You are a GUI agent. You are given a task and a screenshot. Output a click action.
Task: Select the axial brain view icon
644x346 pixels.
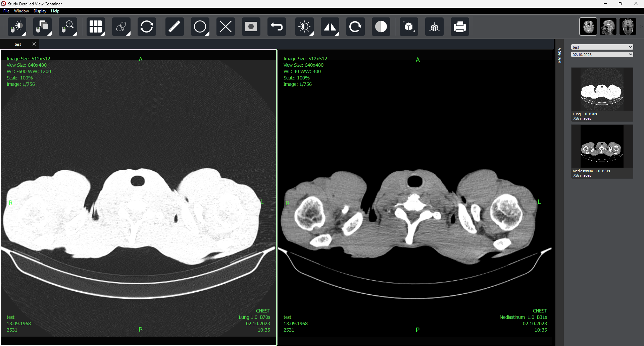click(x=588, y=26)
